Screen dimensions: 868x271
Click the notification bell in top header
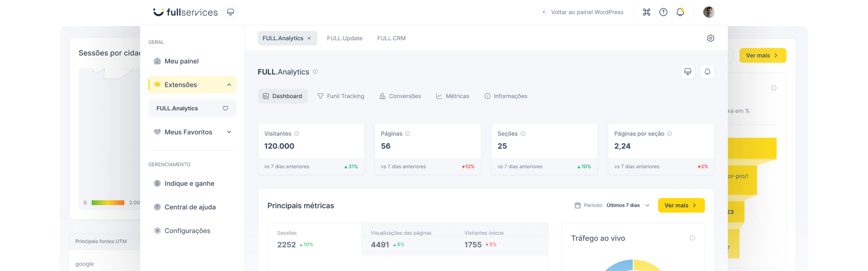pos(680,12)
